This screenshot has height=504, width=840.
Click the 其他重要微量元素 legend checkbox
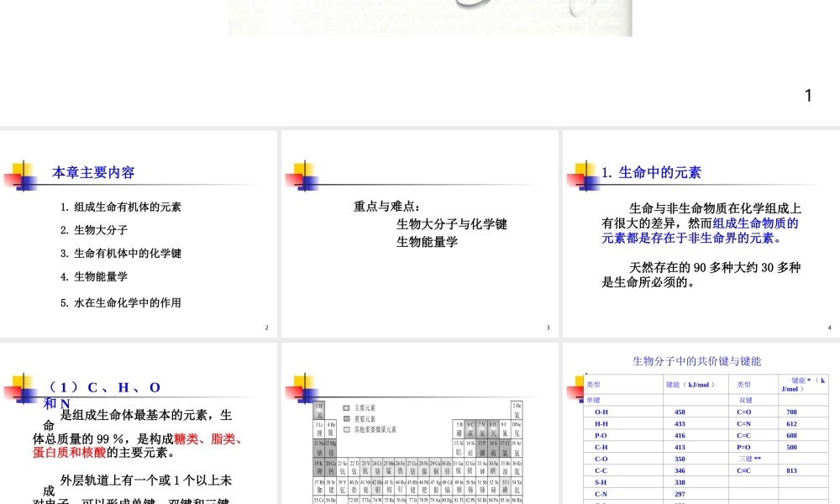[345, 428]
